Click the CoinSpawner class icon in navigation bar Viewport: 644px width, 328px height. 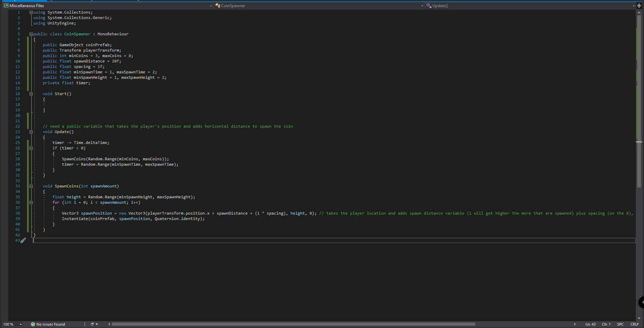click(218, 6)
